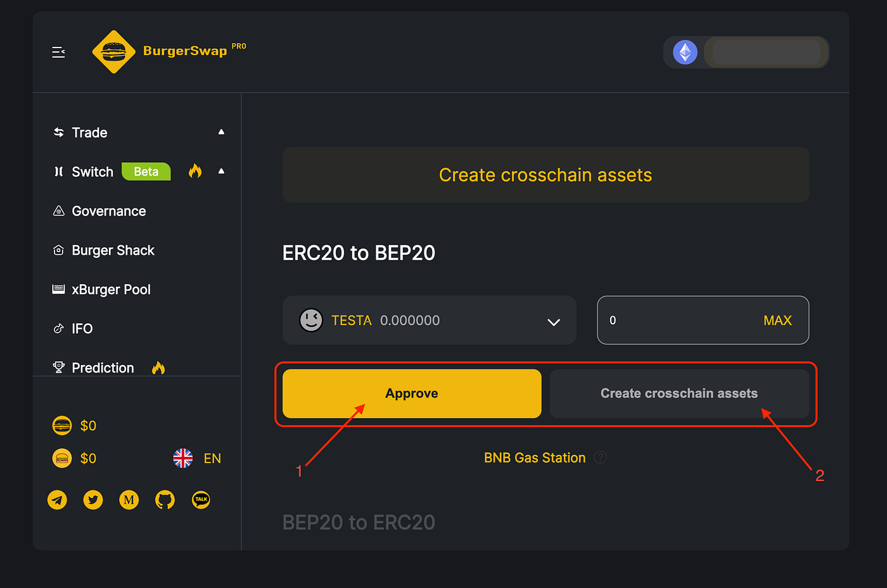Go to xBurger Pool page

tap(111, 290)
